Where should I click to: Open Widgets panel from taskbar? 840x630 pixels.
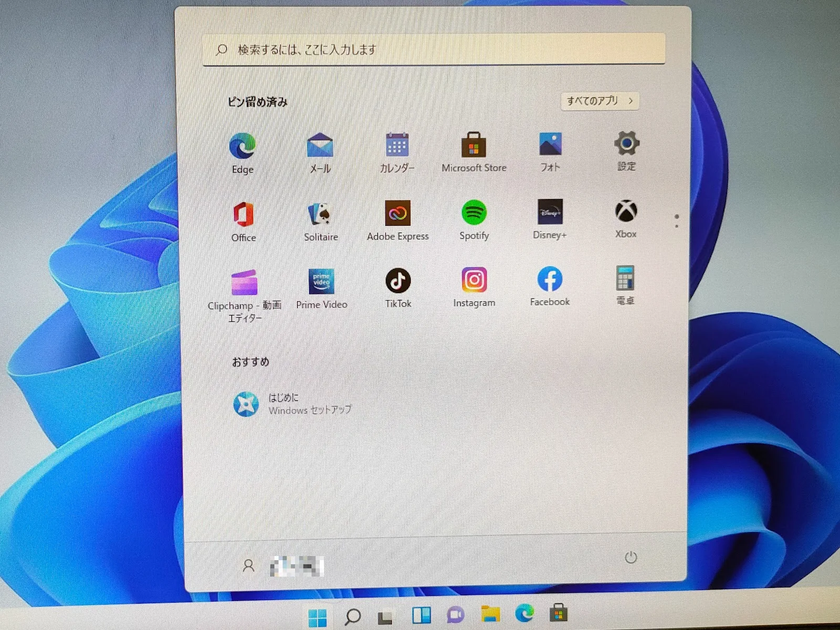[x=421, y=615]
